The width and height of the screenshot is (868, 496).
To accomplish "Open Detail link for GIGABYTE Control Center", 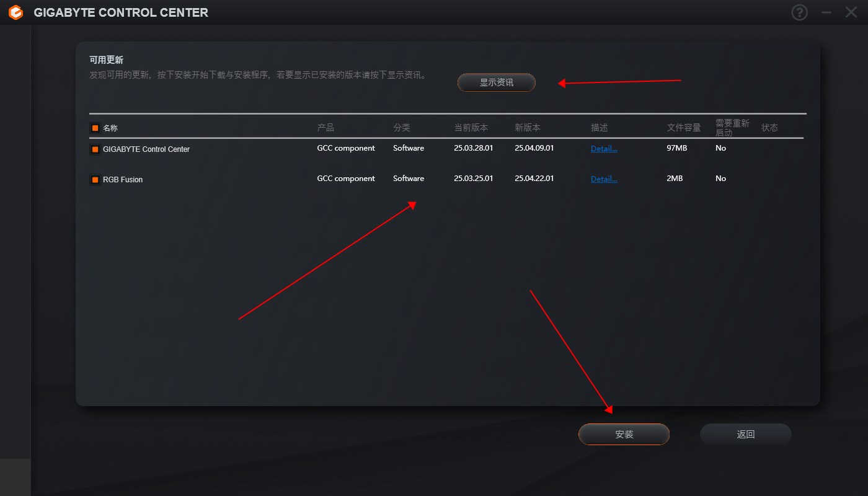I will pos(603,148).
